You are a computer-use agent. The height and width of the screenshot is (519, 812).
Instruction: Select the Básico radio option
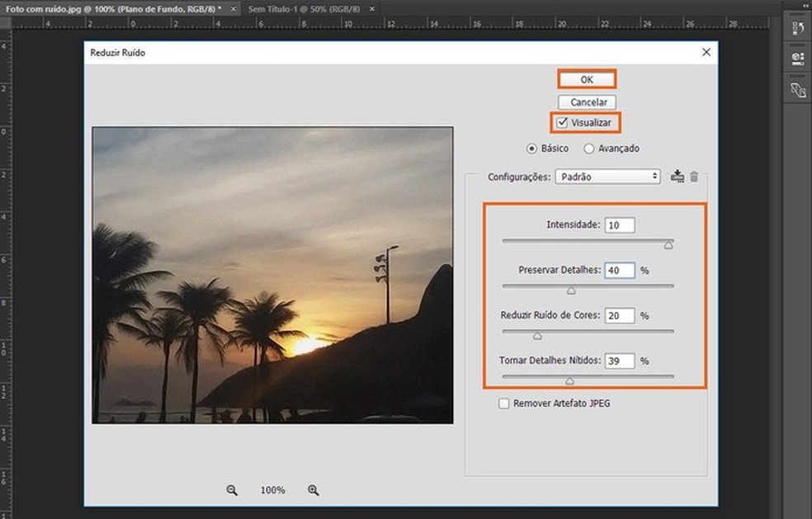(x=532, y=149)
